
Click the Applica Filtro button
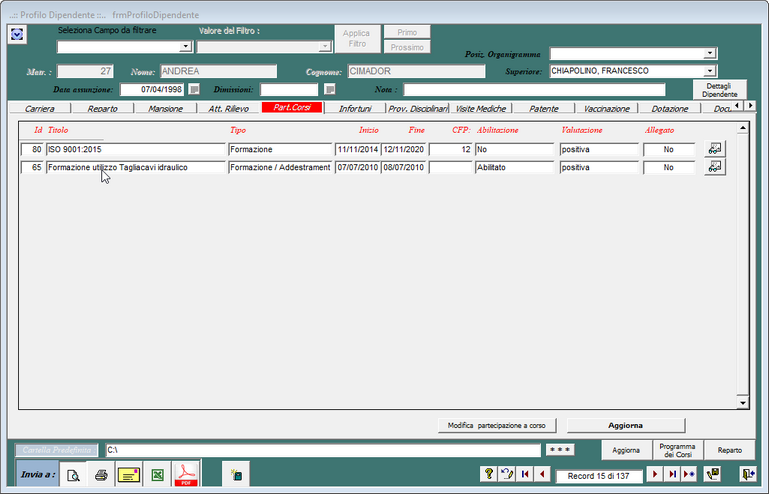357,38
